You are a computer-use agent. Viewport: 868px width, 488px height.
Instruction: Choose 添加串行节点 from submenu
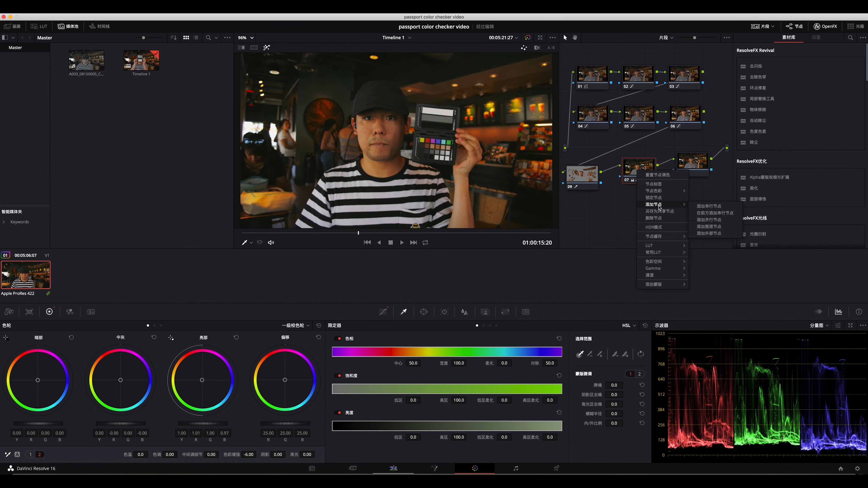tap(709, 206)
